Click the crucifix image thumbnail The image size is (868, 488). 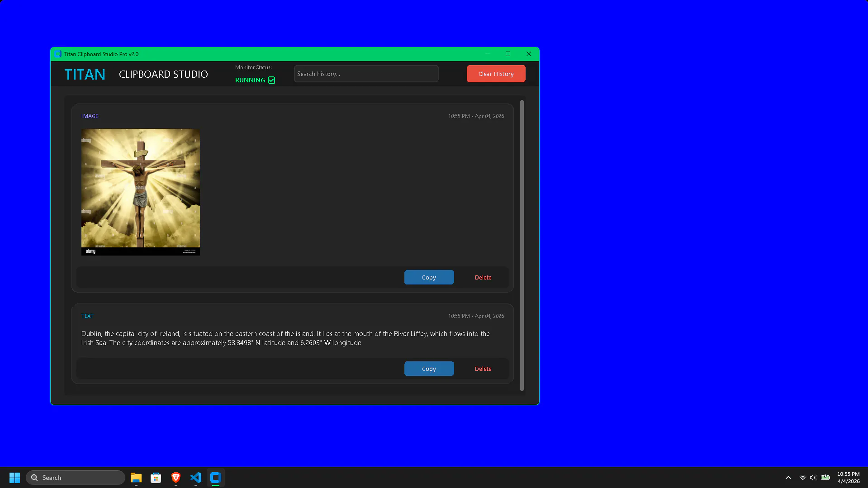141,192
